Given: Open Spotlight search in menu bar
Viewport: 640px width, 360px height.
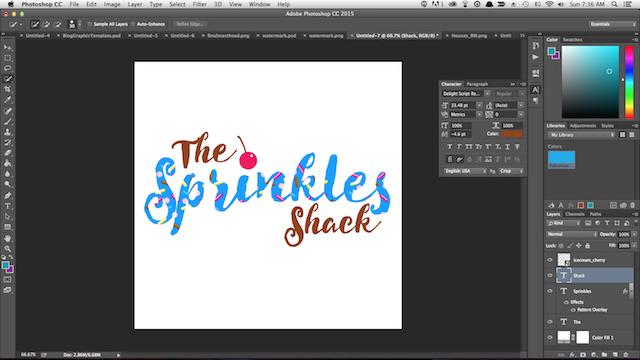Looking at the screenshot, I should click(614, 4).
